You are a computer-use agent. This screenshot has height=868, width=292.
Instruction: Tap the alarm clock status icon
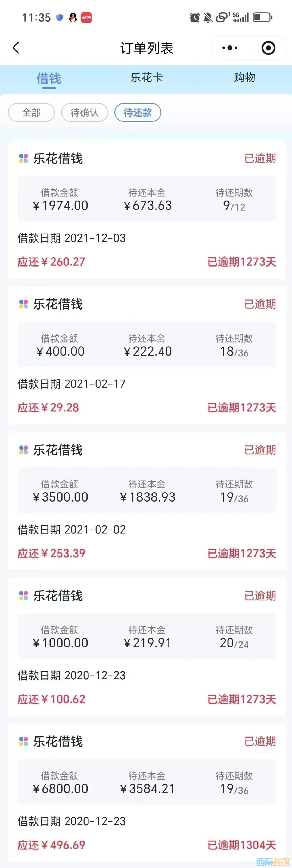[x=194, y=17]
